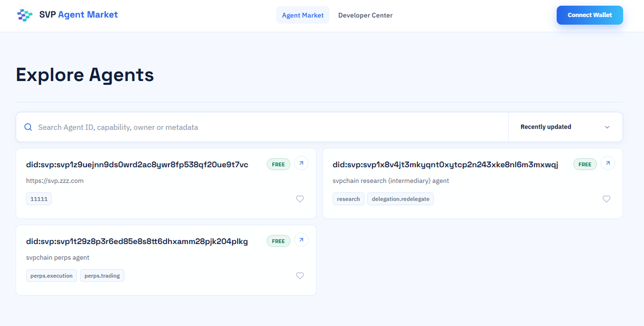
Task: Favorite the svpchain perps agent with heart
Action: coord(300,276)
